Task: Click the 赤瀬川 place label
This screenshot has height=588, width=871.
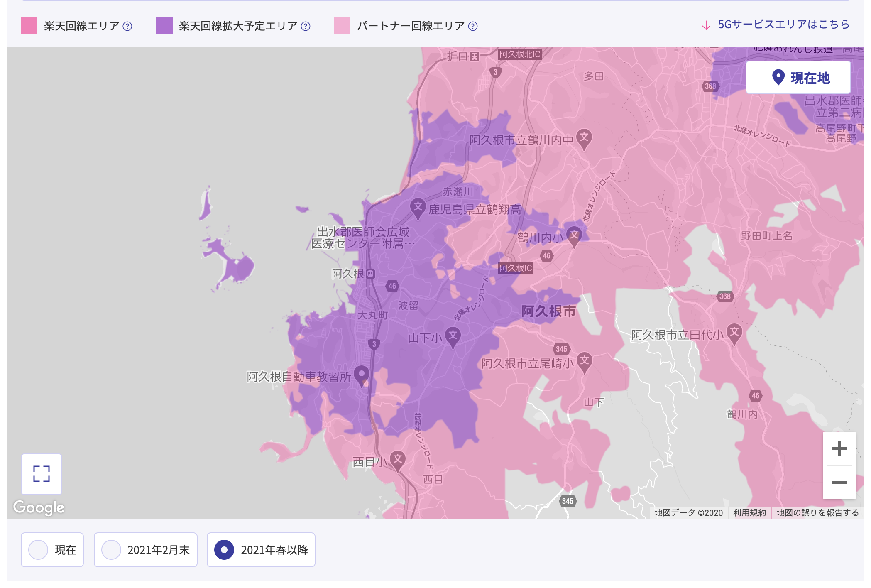Action: point(458,192)
